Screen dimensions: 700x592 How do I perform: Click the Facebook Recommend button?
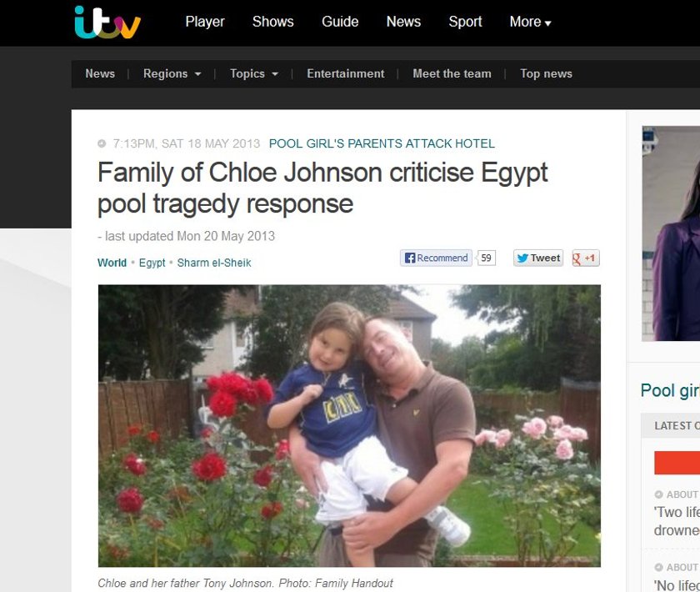(436, 258)
